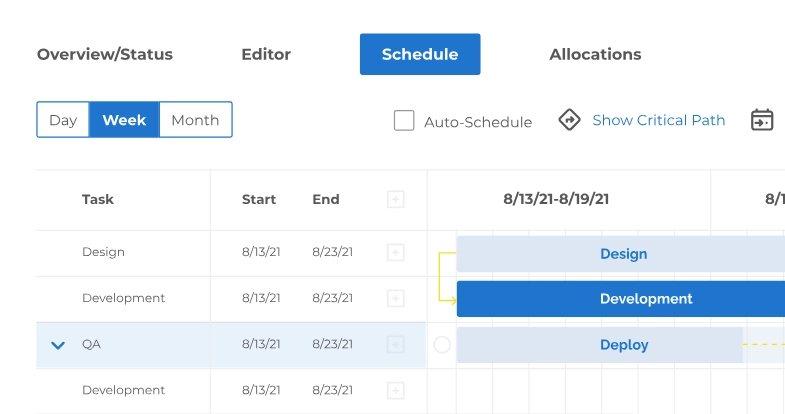The image size is (785, 414).
Task: Select the Deploy bar in the Gantt chart
Action: coord(600,345)
